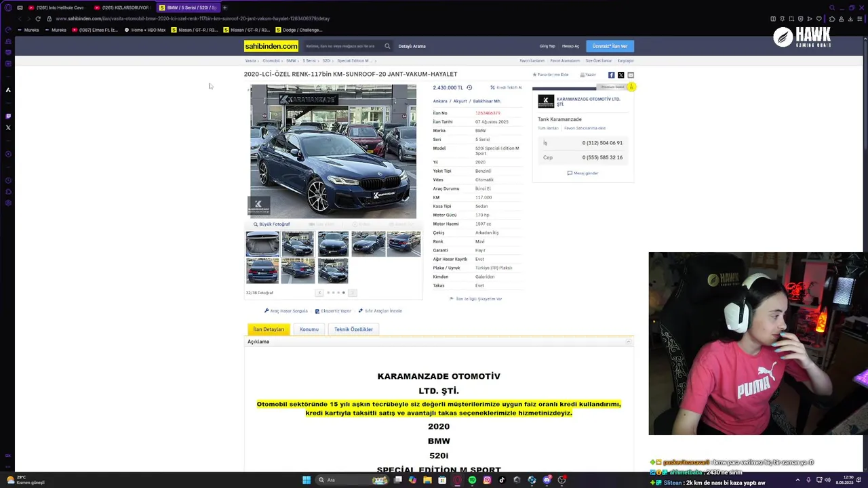Click the main BMW photo
Screen dimensions: 868x488
click(333, 151)
